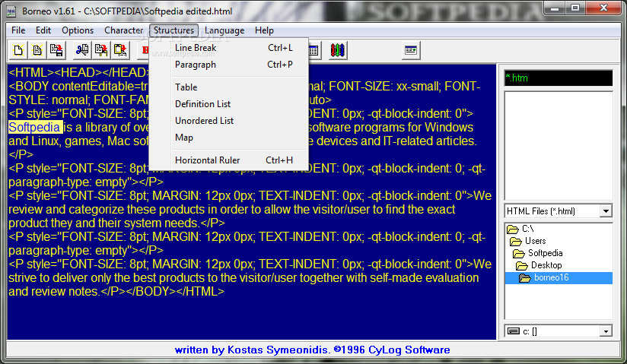Viewport: 627px width, 364px height.
Task: Insert a Paragraph via the menu
Action: [228, 65]
